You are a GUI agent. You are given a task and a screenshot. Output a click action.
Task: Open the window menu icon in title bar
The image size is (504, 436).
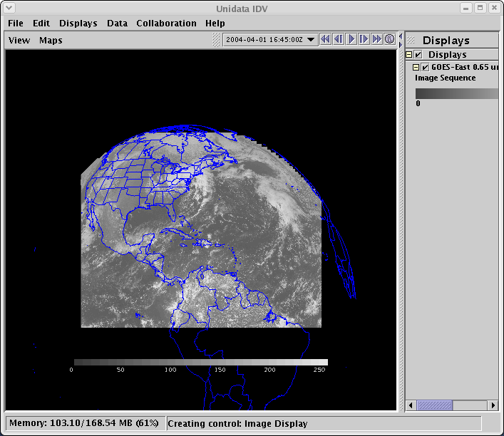pyautogui.click(x=9, y=8)
